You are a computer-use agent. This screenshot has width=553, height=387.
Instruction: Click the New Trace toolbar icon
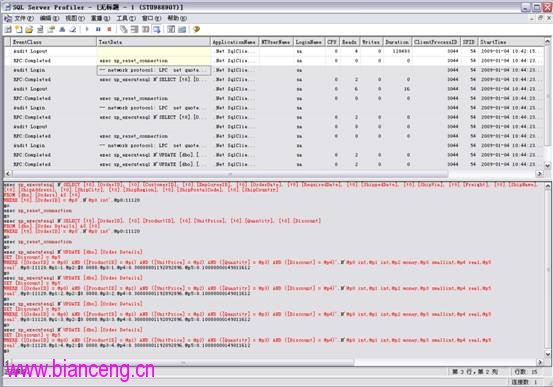(8, 30)
